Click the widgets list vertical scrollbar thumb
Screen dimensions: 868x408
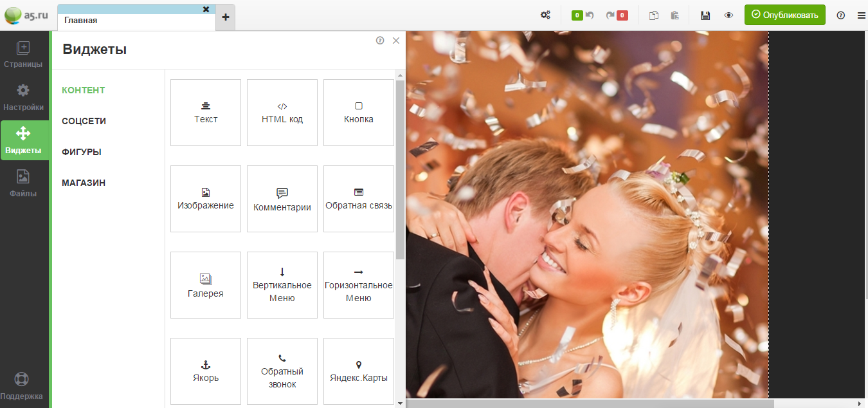400,170
